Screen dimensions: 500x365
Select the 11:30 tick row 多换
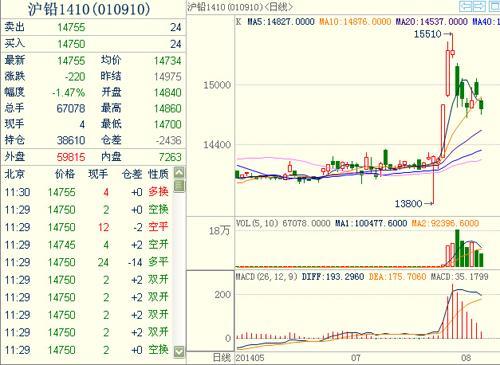tap(87, 192)
